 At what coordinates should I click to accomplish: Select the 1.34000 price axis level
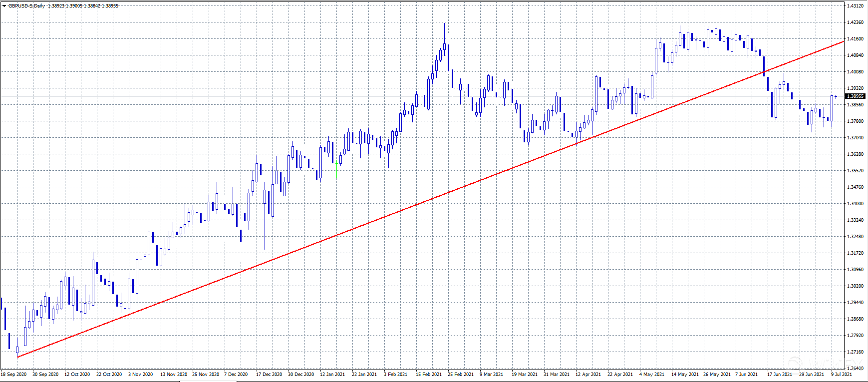(x=855, y=203)
